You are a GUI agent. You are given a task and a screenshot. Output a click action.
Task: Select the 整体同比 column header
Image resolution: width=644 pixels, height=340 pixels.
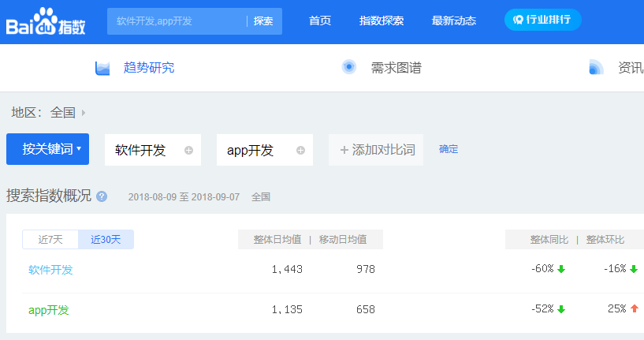549,240
